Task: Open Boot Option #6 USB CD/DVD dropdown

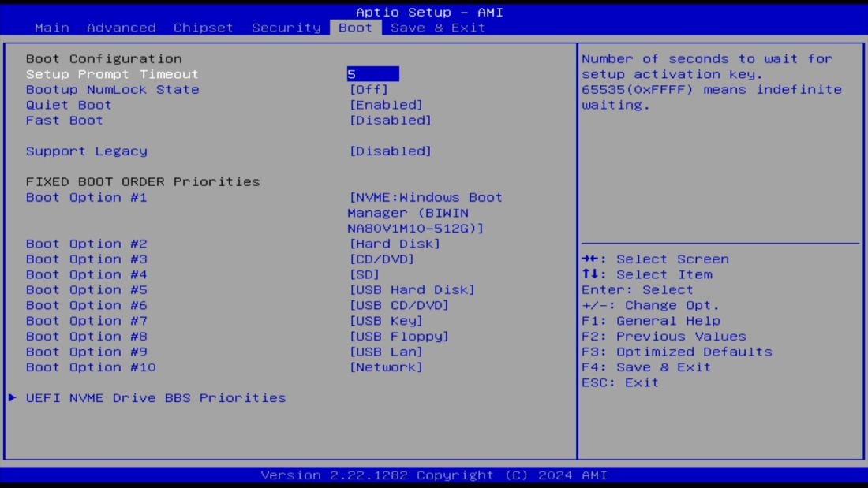Action: (x=399, y=305)
